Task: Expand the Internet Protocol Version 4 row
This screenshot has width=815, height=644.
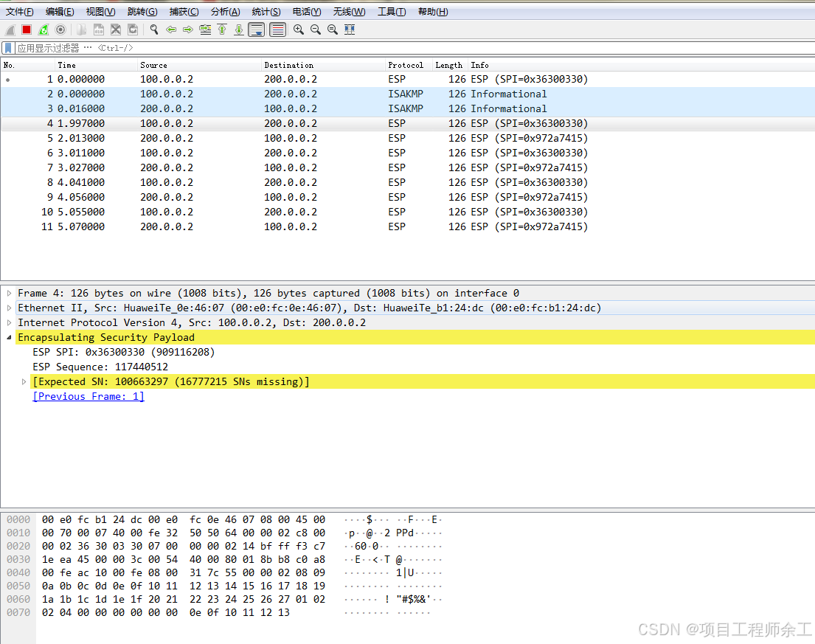Action: (10, 323)
